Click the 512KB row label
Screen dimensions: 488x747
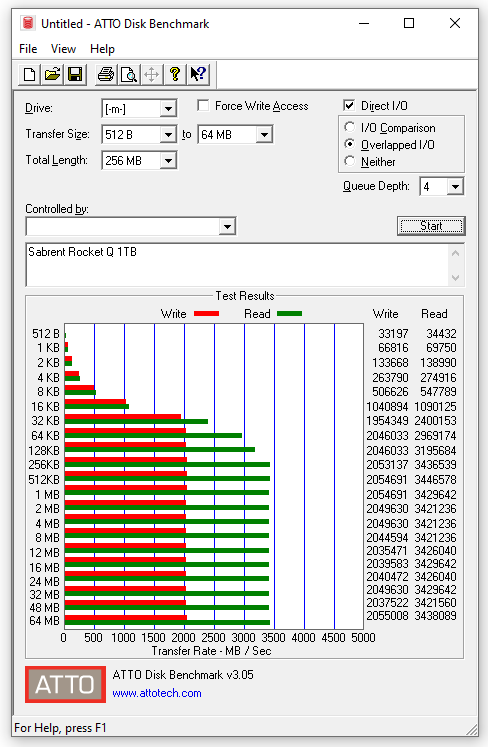tap(44, 479)
